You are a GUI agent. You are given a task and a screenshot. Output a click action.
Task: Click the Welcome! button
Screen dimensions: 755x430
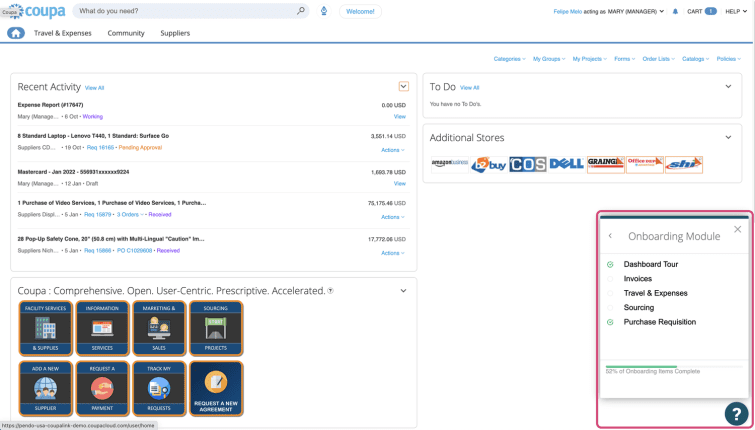(x=360, y=12)
